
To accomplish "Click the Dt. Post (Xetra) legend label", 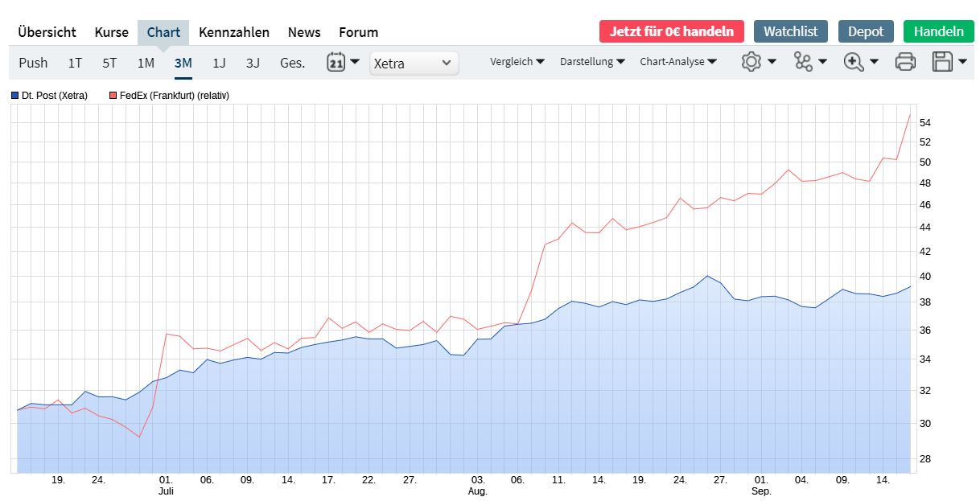I will click(55, 96).
